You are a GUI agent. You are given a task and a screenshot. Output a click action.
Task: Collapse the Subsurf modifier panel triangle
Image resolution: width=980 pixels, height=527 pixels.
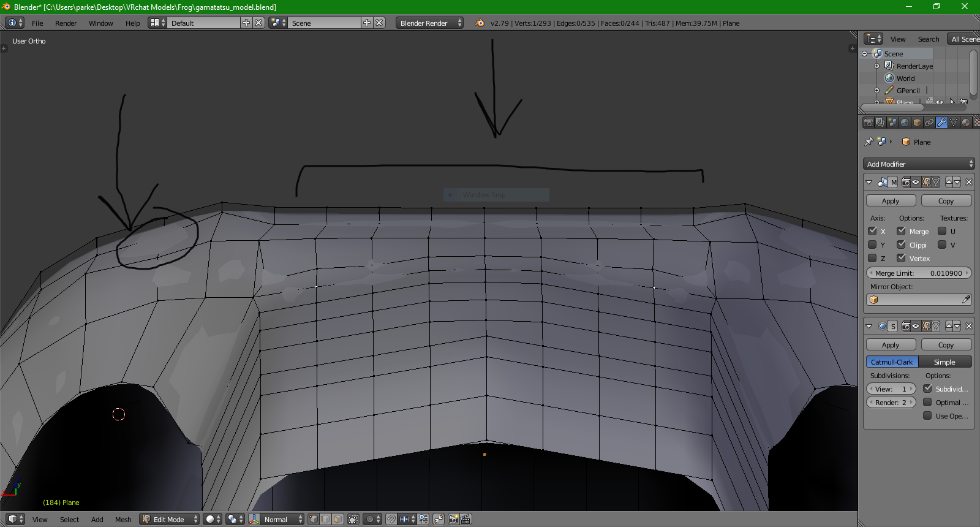(x=869, y=326)
